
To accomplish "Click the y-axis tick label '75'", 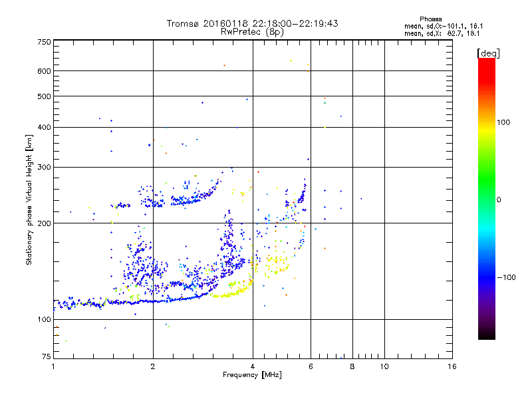I will (x=47, y=356).
